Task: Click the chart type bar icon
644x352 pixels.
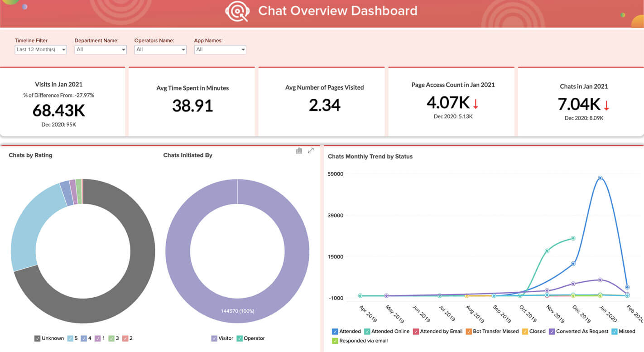Action: [x=299, y=150]
